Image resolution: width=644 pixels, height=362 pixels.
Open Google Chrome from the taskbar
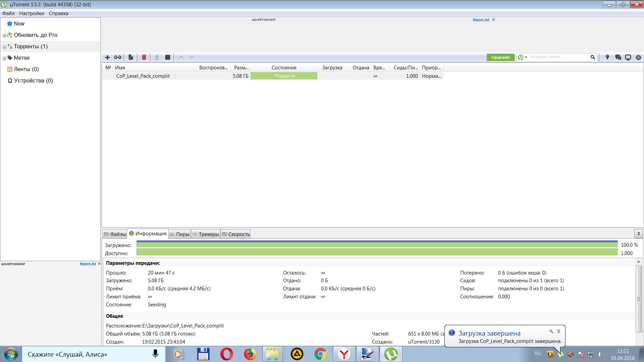320,354
